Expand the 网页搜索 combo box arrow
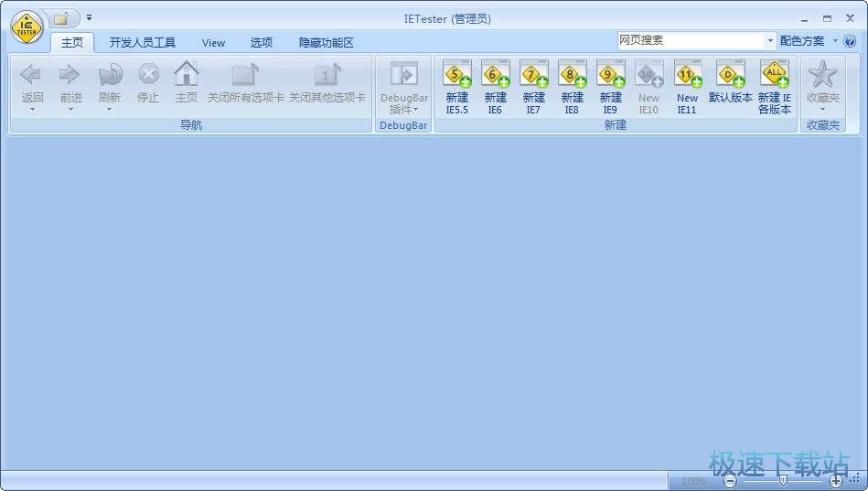The image size is (868, 491). point(770,40)
